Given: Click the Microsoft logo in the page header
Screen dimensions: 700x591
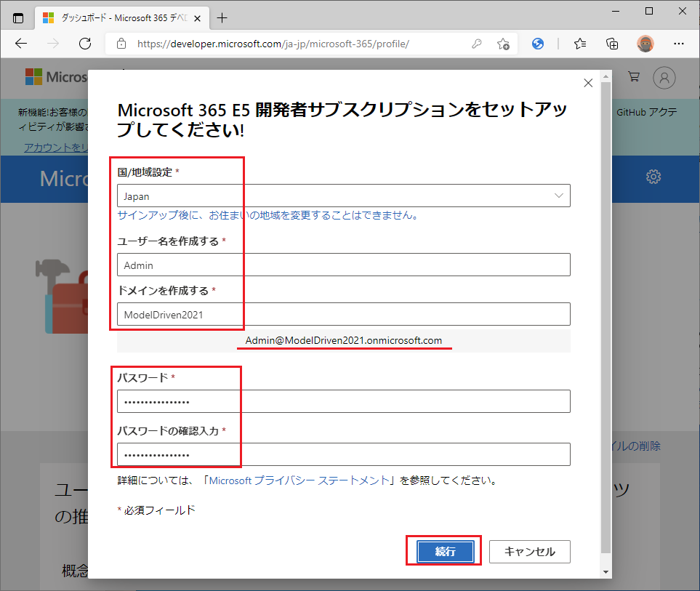Looking at the screenshot, I should (56, 77).
